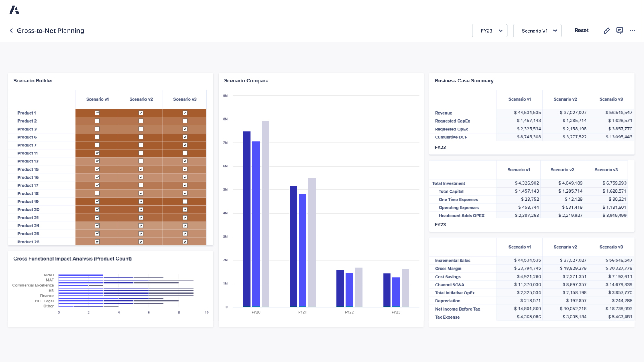Uncheck Product 1 under Scenario v2

[x=140, y=113]
